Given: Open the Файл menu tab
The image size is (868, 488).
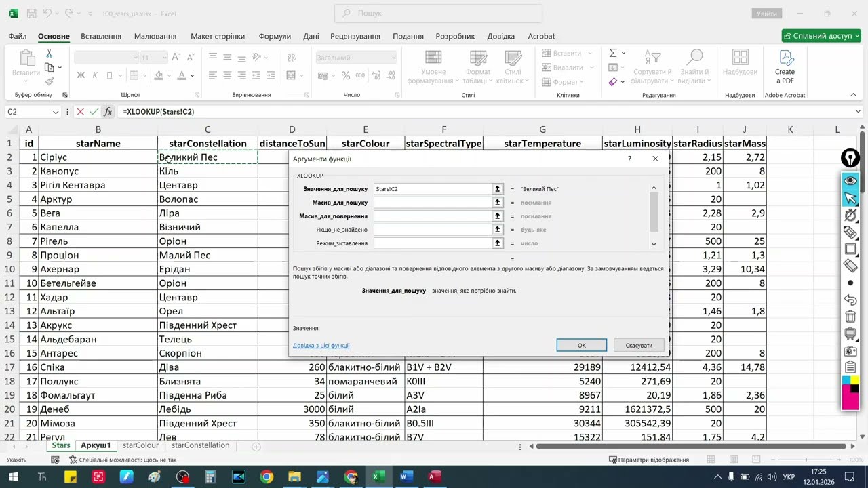Looking at the screenshot, I should coord(18,36).
